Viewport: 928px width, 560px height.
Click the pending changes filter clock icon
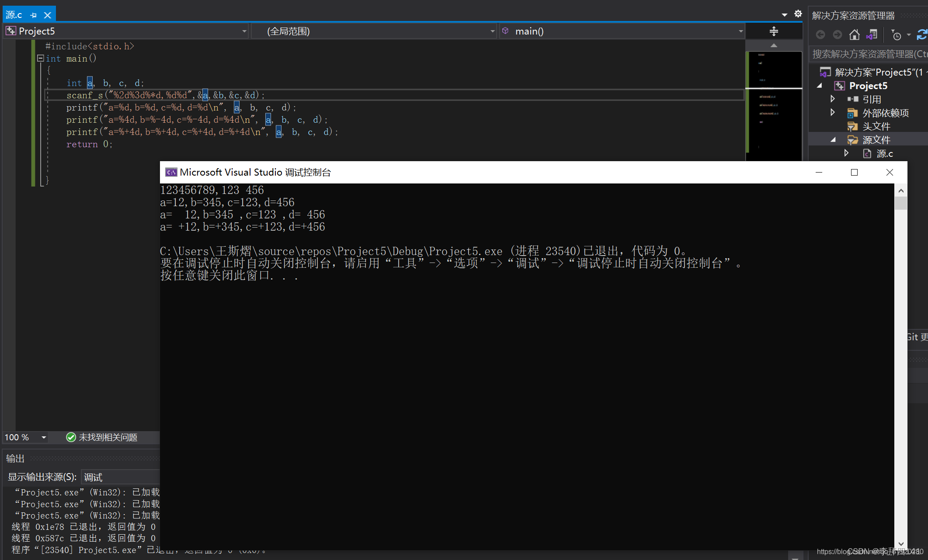click(x=896, y=35)
